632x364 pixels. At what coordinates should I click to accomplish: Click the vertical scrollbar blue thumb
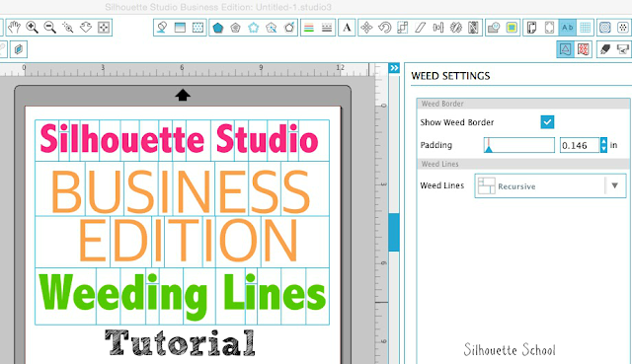coord(394,233)
